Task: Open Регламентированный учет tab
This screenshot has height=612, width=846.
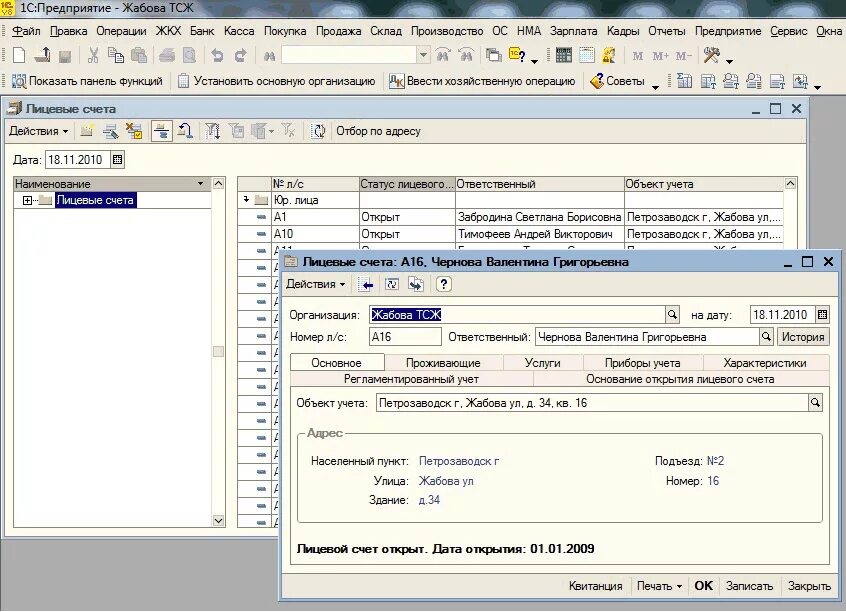Action: (x=411, y=379)
